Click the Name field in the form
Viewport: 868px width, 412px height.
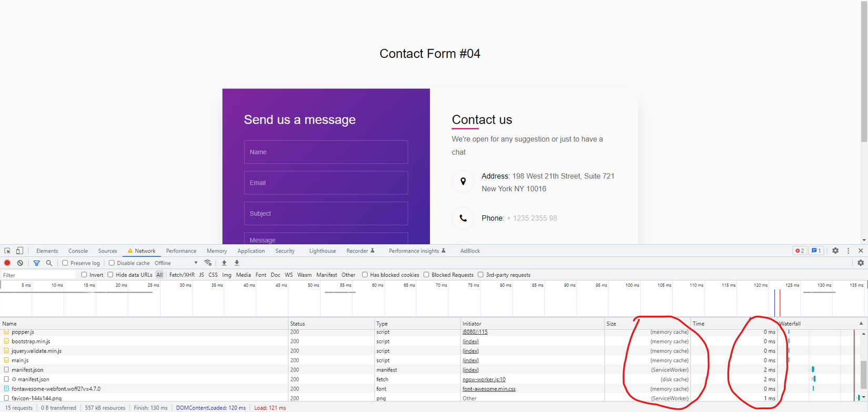pyautogui.click(x=326, y=152)
